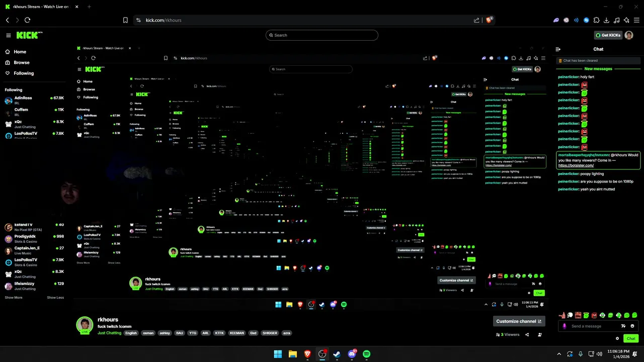Click the KEEMAN tag
Screen dimensions: 644x362
tap(236, 333)
